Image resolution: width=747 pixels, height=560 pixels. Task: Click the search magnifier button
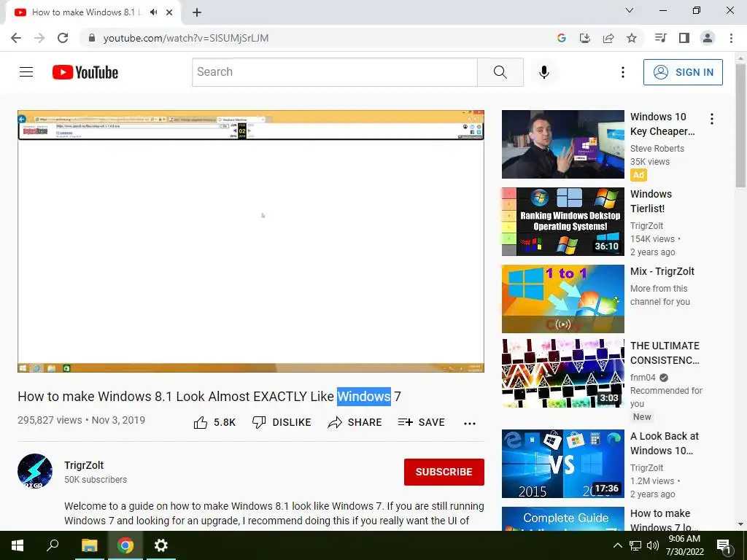point(500,72)
